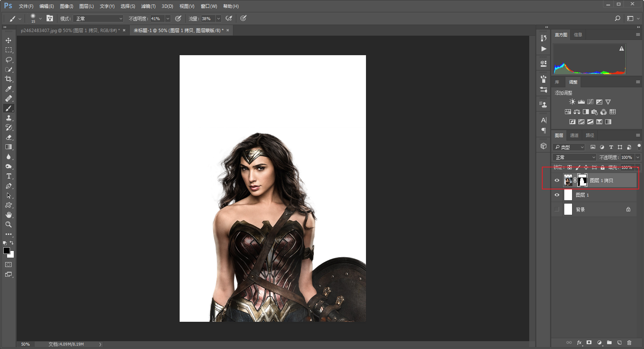Image resolution: width=644 pixels, height=349 pixels.
Task: Open the 图像(I) menu
Action: pos(67,6)
